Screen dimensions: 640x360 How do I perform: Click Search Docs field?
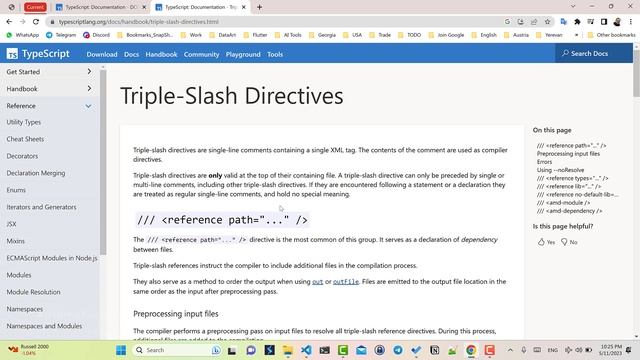tap(594, 53)
